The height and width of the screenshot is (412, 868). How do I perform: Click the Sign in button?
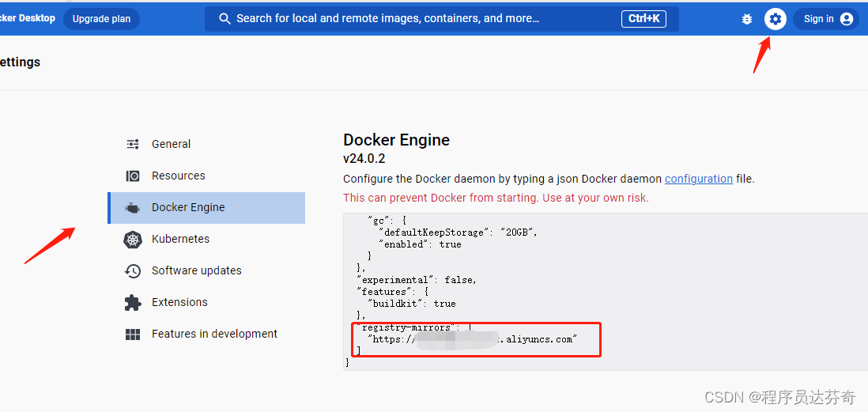tap(826, 20)
